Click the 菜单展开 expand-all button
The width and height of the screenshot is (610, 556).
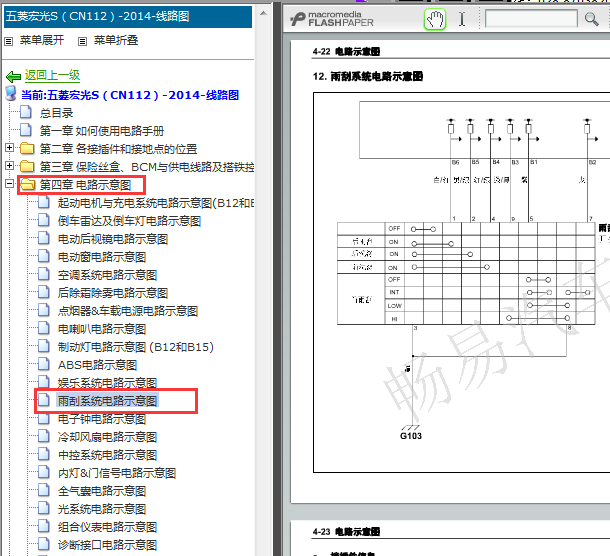point(42,40)
